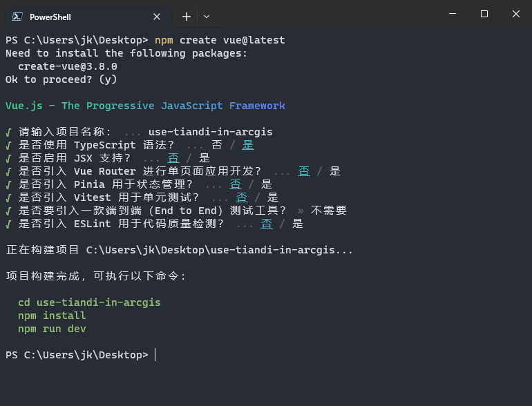Select the PowerShell tab title
Screen dimensions: 532x406
point(50,17)
